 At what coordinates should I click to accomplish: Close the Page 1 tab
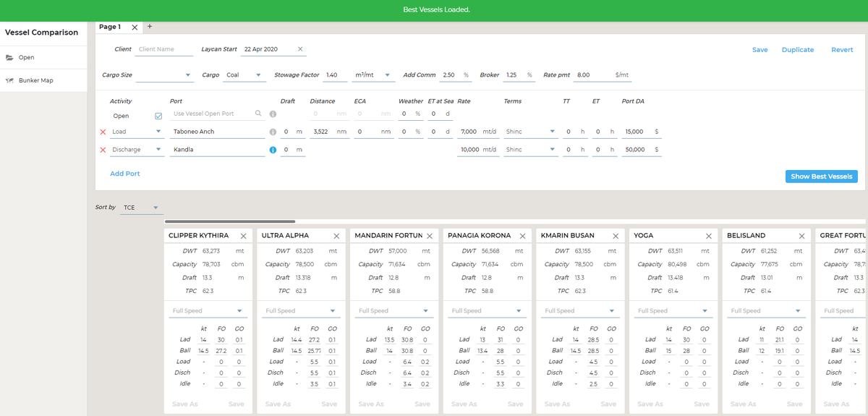pos(135,27)
